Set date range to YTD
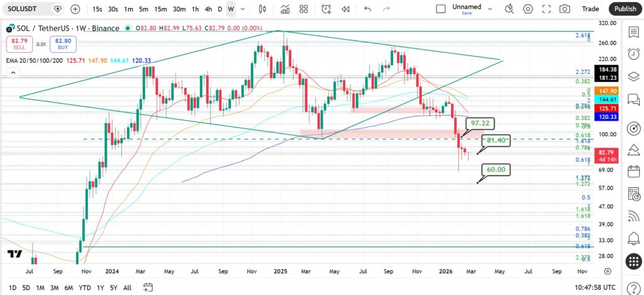Viewport: 644px width, 295px height. [x=85, y=287]
